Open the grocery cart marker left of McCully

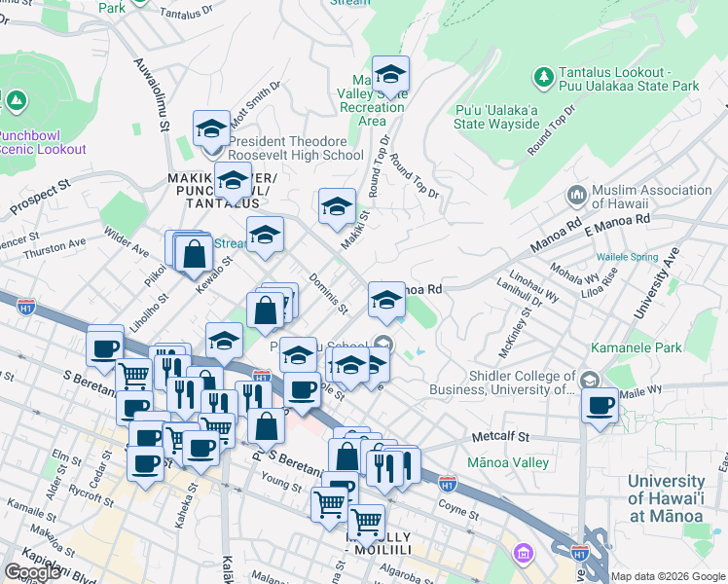pos(329,505)
